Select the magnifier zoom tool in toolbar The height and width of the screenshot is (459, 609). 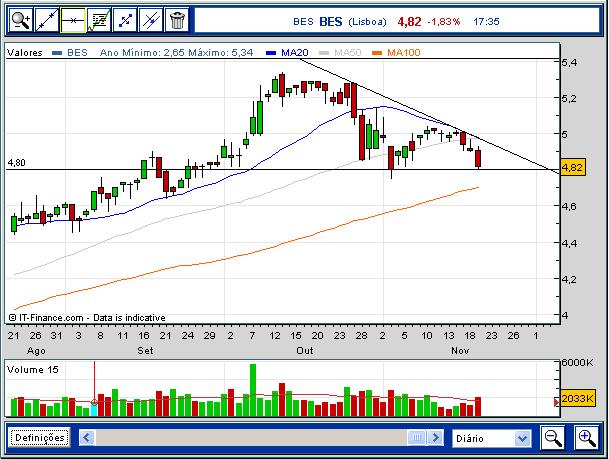tap(21, 20)
